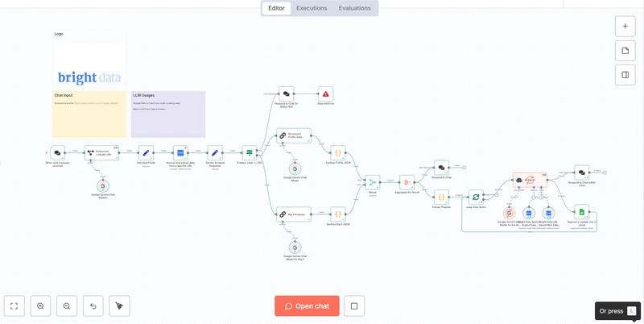Open the 'Extract the LinkedIn URL' node
644x324 pixels.
click(102, 152)
